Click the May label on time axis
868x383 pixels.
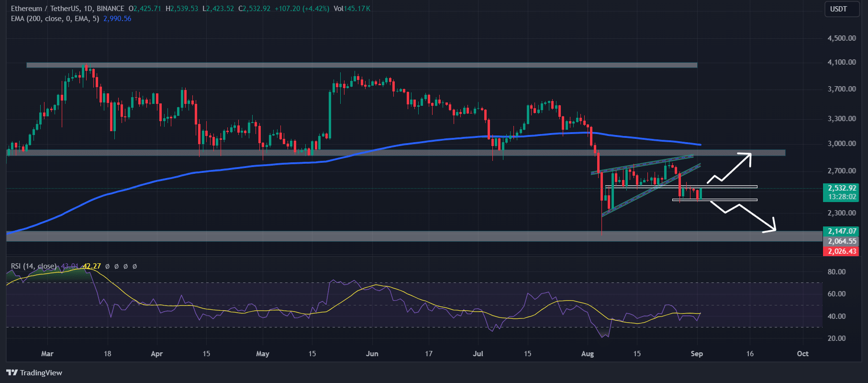pos(263,354)
